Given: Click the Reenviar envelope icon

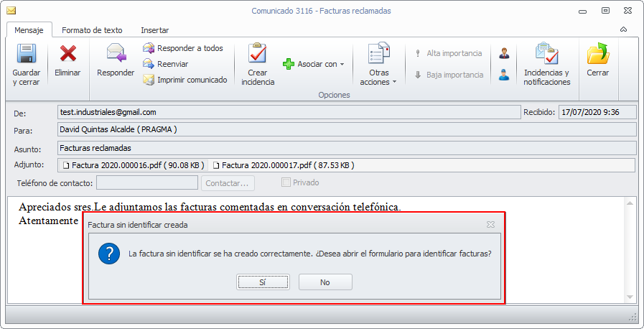Looking at the screenshot, I should tap(149, 64).
